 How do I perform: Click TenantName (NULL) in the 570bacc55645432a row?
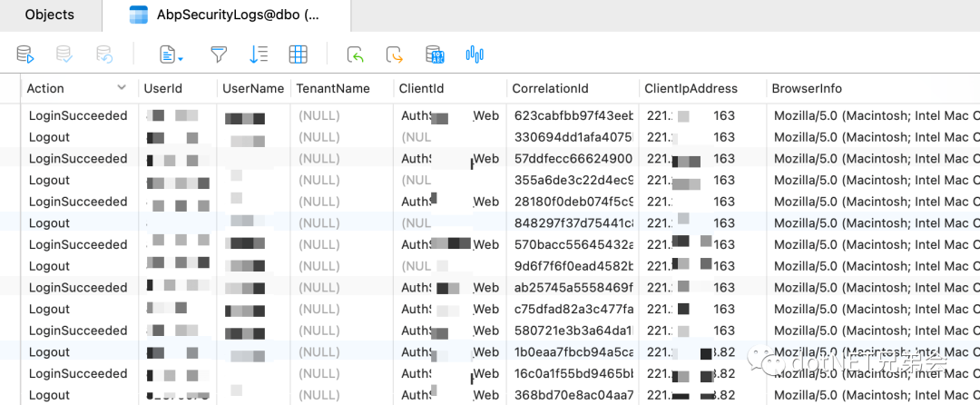pos(318,244)
